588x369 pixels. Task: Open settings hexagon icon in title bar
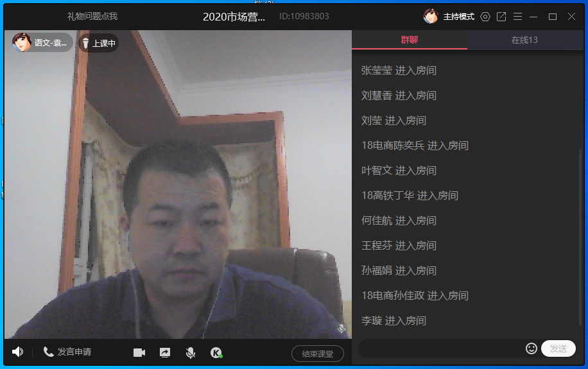click(485, 17)
